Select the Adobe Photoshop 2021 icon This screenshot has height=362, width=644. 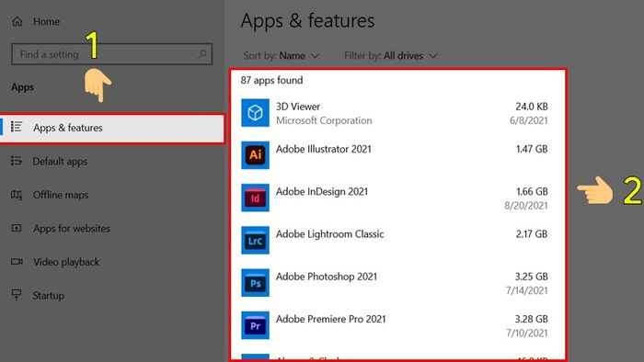click(255, 282)
